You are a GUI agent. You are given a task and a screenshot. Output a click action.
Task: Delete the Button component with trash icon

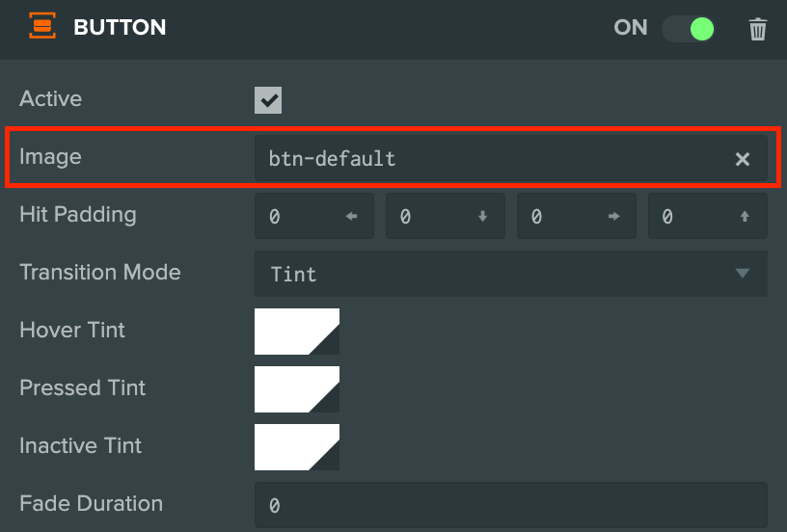[757, 29]
